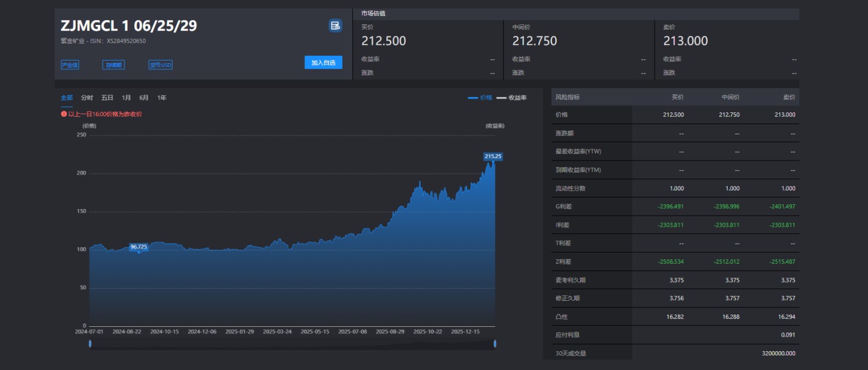Click the 存续期 tag

click(x=113, y=64)
